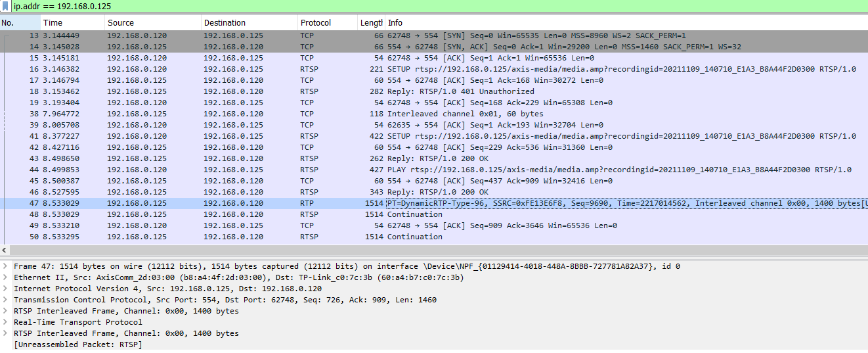Sort by the Protocol column header
The width and height of the screenshot is (868, 353).
point(328,22)
